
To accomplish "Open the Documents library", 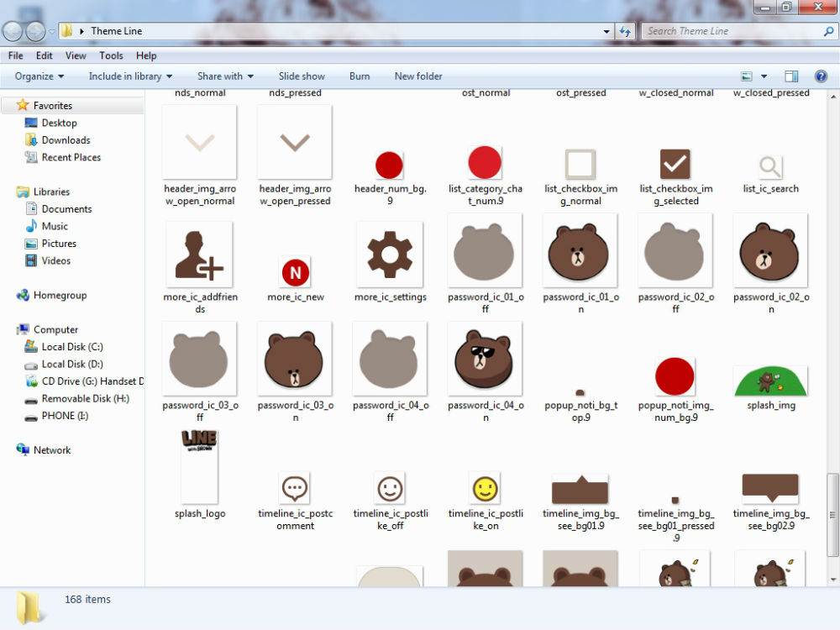I will (59, 209).
